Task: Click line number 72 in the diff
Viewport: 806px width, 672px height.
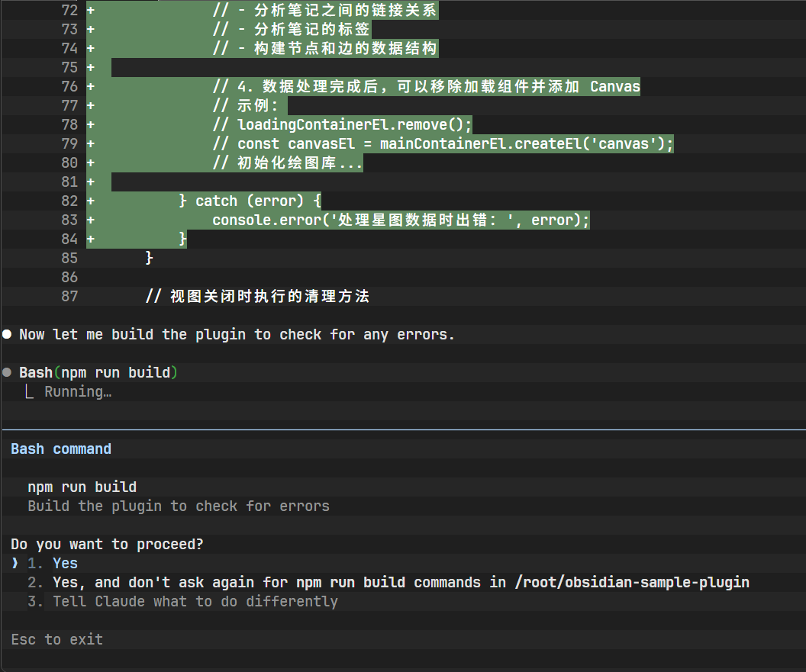Action: 69,10
